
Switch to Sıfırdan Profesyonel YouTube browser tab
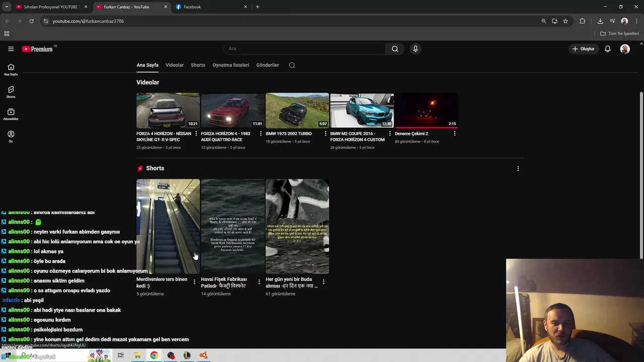[x=52, y=7]
